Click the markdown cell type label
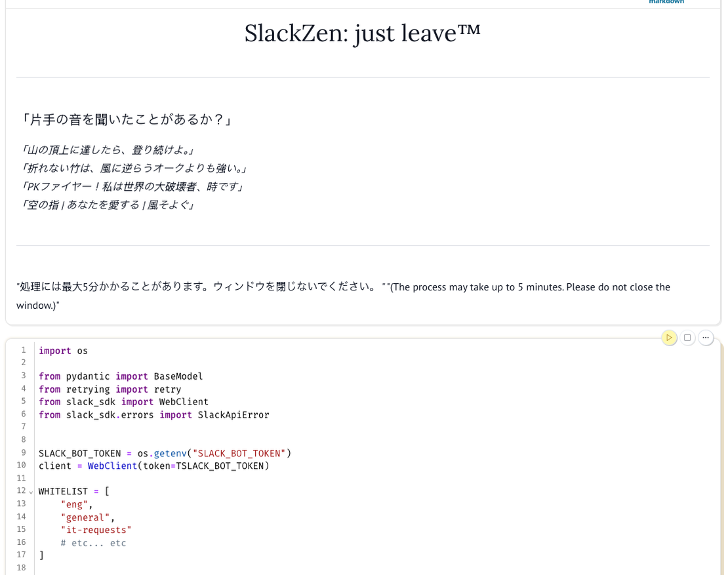This screenshot has height=575, width=728. (x=666, y=3)
